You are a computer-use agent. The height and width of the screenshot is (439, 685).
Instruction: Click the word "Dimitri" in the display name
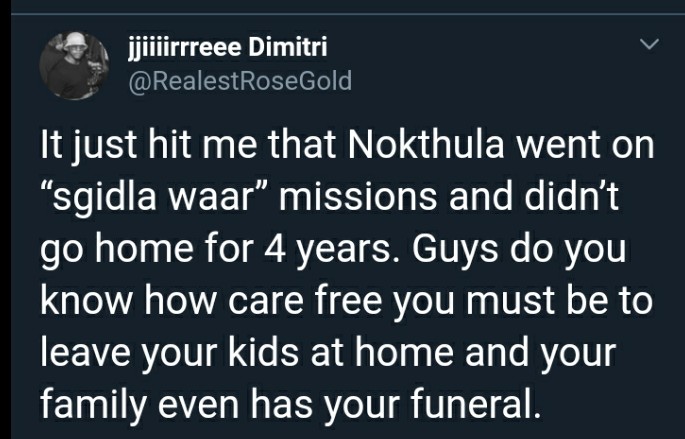288,46
